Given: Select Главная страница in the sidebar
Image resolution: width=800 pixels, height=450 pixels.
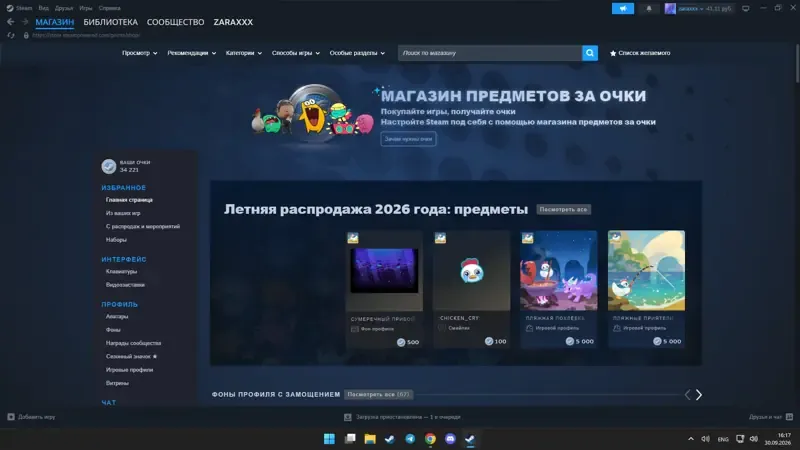Looking at the screenshot, I should [x=130, y=200].
